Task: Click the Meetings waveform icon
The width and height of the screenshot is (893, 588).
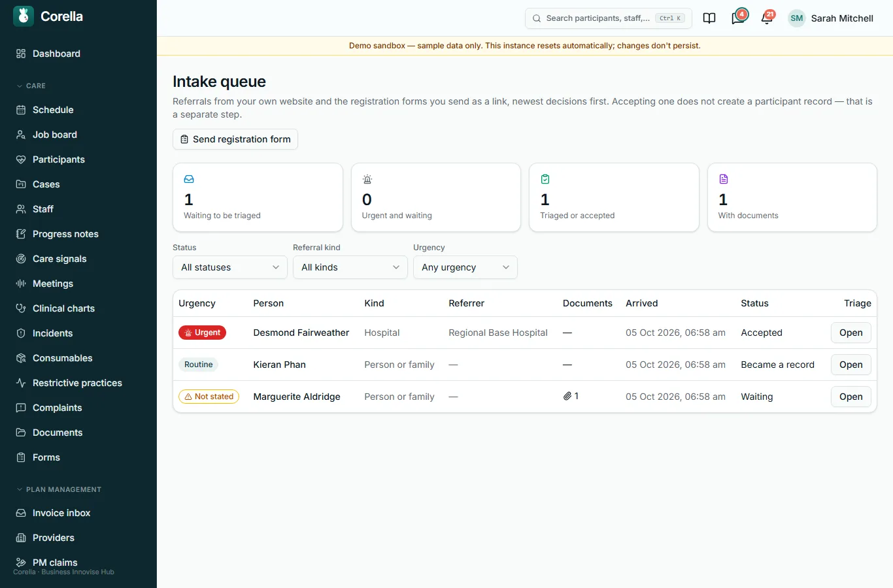Action: [21, 284]
